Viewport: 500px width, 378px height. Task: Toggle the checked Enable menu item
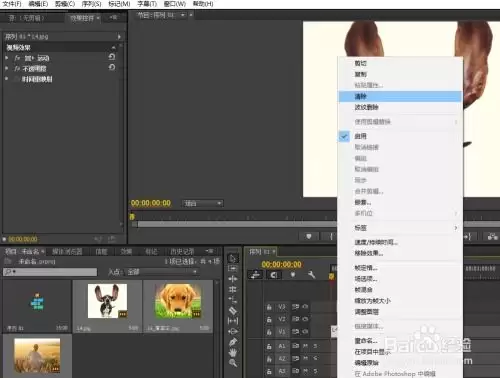click(x=400, y=136)
